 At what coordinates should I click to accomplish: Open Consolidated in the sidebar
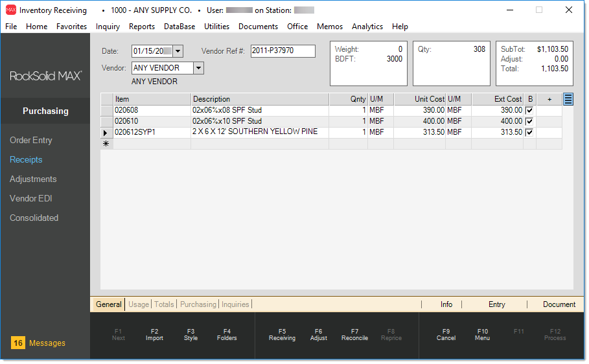[x=34, y=218]
